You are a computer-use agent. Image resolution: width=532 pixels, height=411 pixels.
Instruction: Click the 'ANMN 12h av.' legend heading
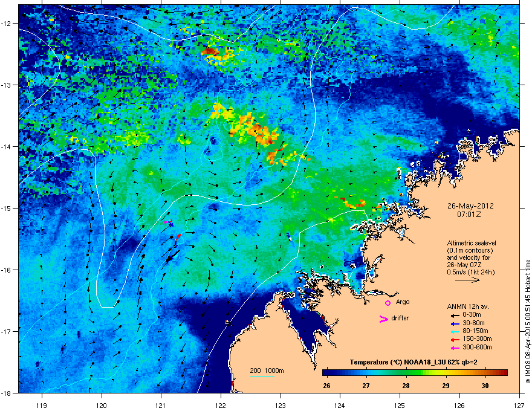coord(468,306)
